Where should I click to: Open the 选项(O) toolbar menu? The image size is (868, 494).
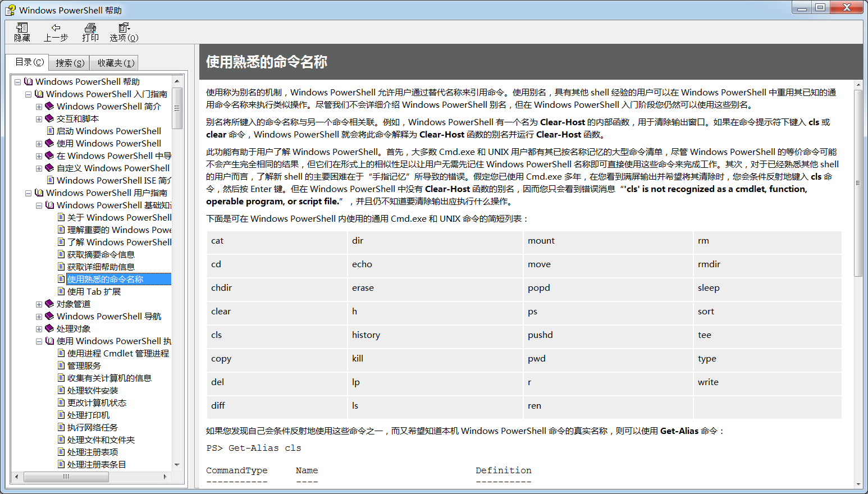(x=124, y=33)
